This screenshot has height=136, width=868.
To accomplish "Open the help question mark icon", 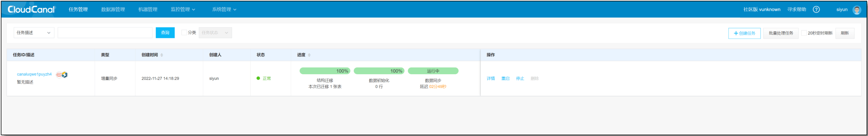I will point(816,9).
